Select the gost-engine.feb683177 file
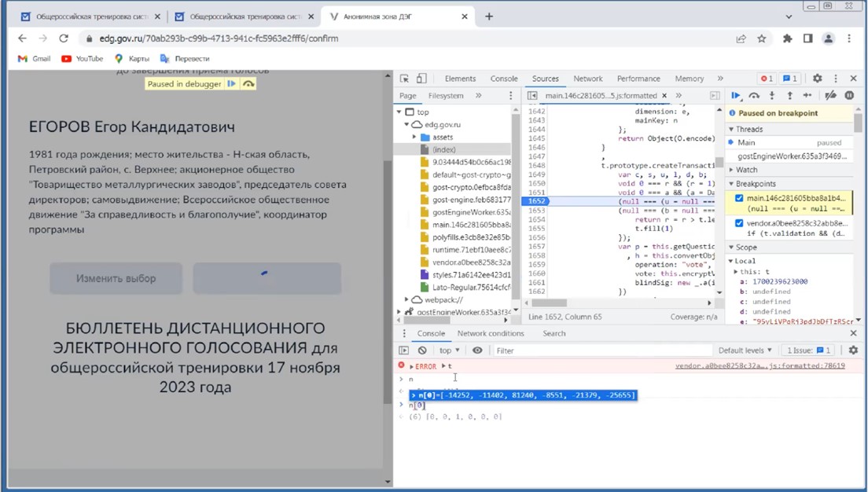The height and width of the screenshot is (492, 868). click(471, 200)
